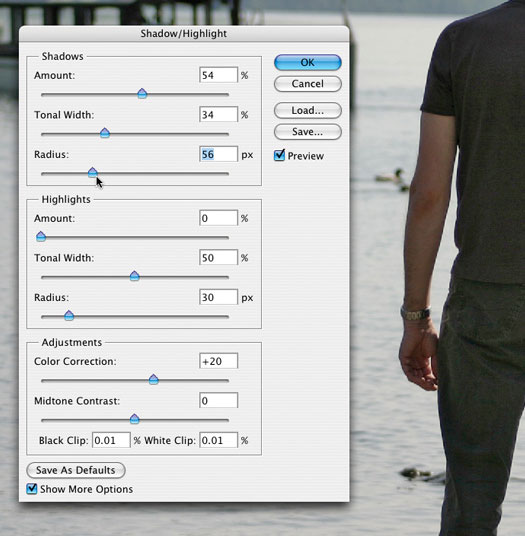The width and height of the screenshot is (525, 536).
Task: Cancel the Shadow/Highlight dialog
Action: 308,84
